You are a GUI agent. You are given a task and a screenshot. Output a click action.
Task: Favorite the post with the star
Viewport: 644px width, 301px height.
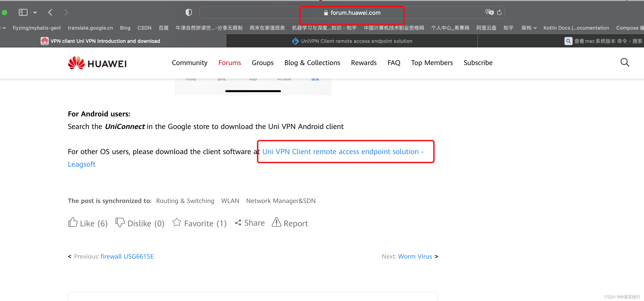(177, 222)
